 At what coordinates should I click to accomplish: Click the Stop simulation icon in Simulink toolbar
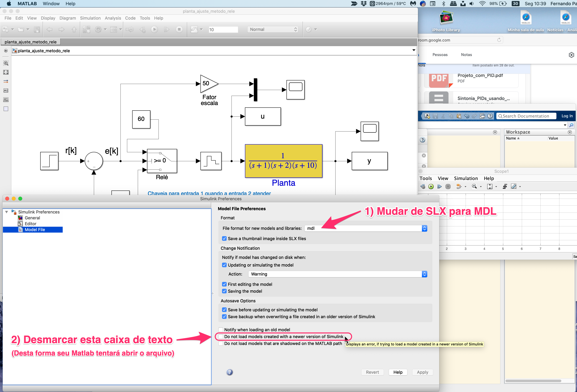pyautogui.click(x=179, y=30)
